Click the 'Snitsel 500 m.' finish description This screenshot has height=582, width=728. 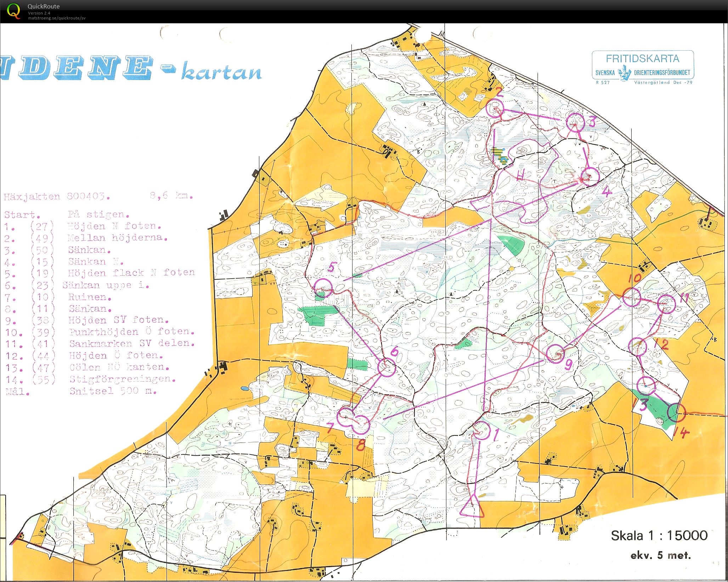[x=113, y=391]
